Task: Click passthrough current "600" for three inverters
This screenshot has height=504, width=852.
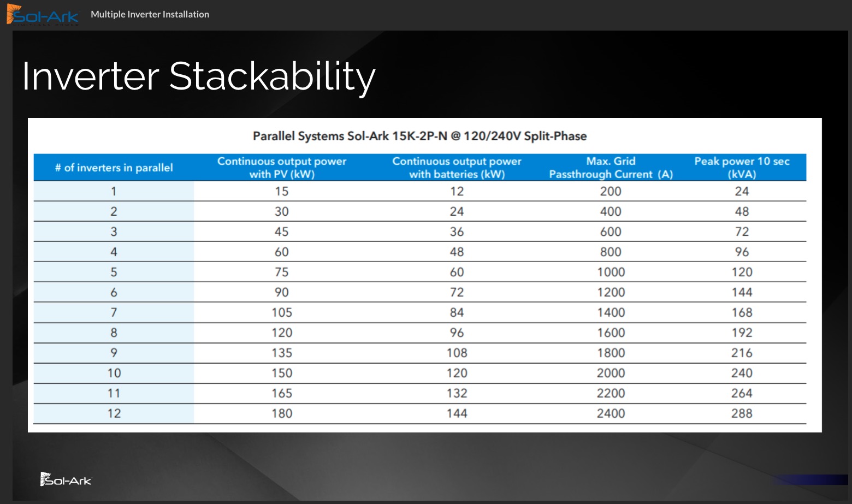Action: tap(611, 232)
